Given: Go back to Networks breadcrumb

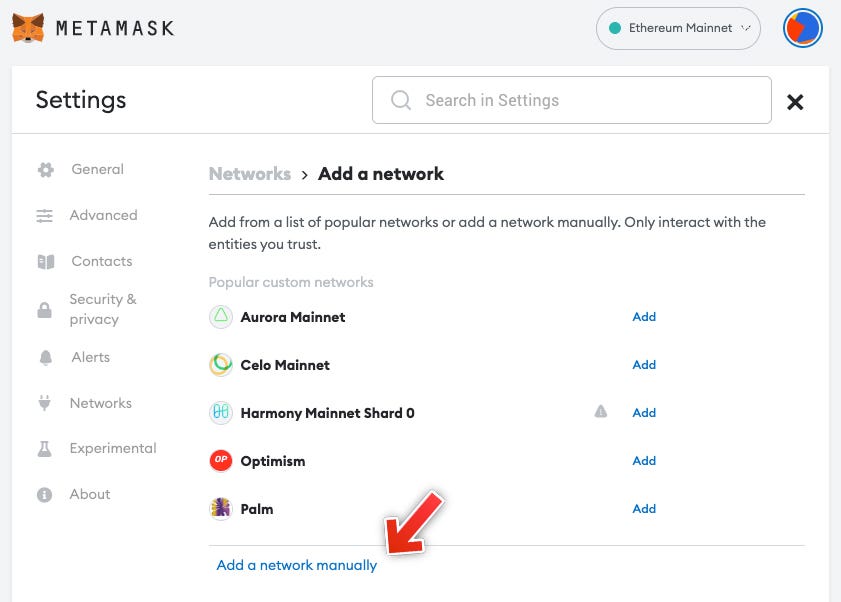Looking at the screenshot, I should [x=249, y=174].
